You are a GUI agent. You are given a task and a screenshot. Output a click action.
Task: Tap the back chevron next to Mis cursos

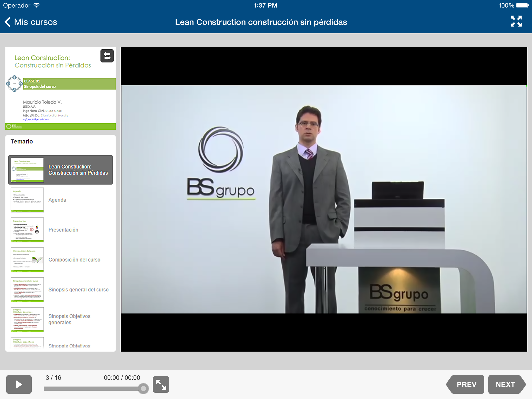click(8, 22)
